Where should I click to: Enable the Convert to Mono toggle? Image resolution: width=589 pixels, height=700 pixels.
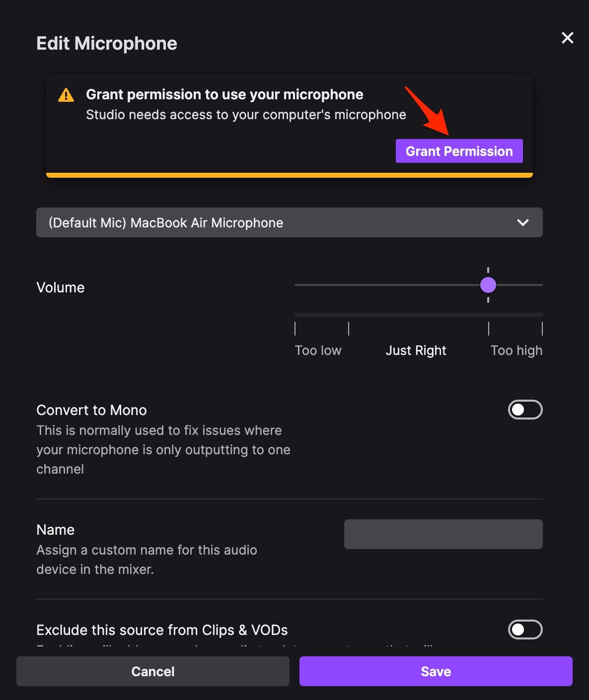(525, 410)
